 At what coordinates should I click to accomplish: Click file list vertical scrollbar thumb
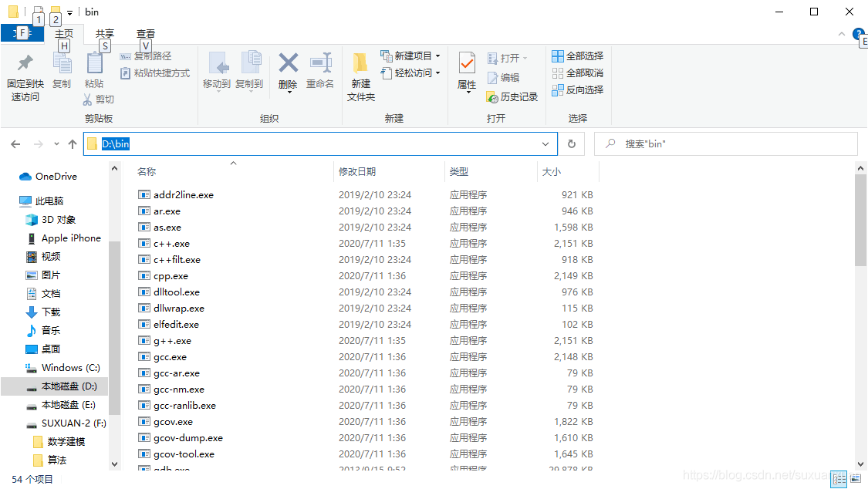point(860,220)
